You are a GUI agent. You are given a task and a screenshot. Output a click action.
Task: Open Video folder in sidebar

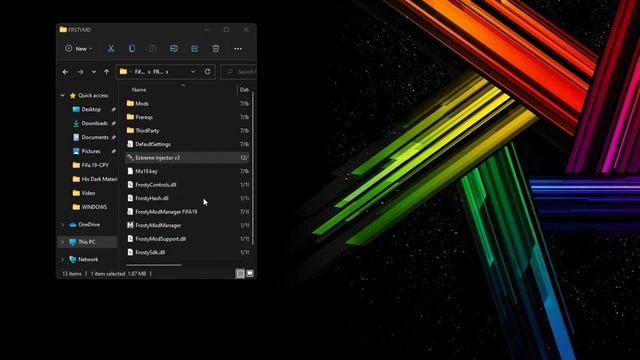[x=88, y=193]
